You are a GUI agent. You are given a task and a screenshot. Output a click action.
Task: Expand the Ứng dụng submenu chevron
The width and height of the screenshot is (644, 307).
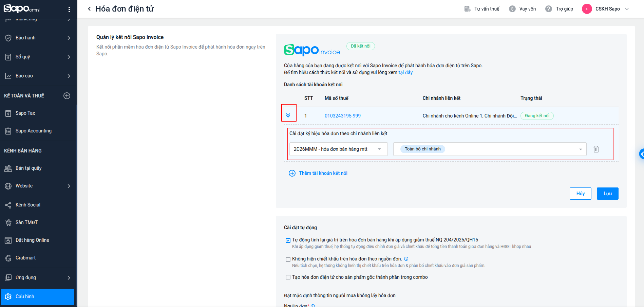coord(69,278)
